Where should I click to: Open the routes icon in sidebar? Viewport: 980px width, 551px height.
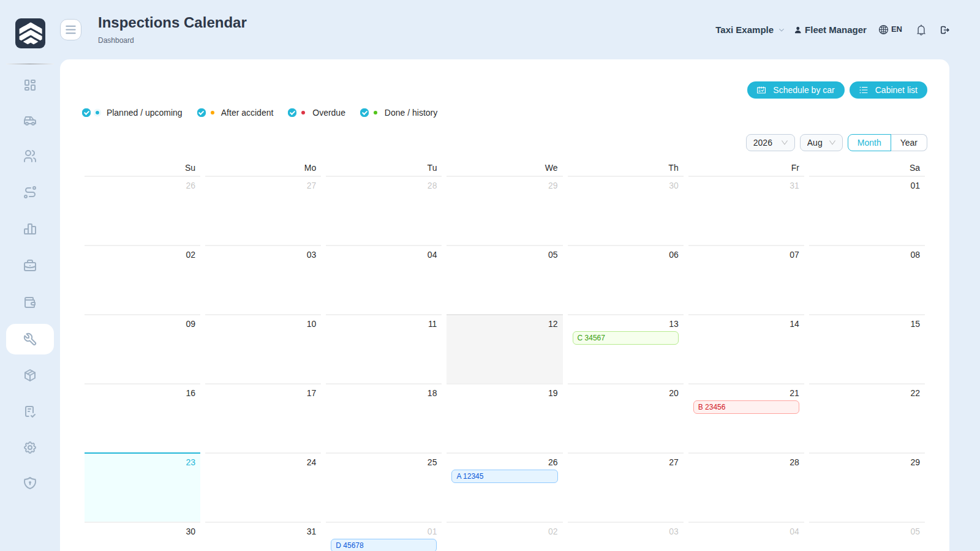30,192
